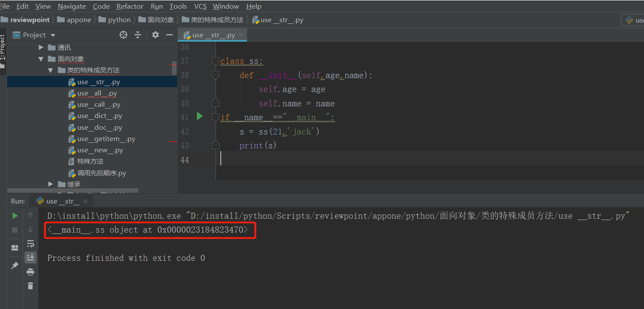
Task: Open Project panel settings gear
Action: pos(155,35)
